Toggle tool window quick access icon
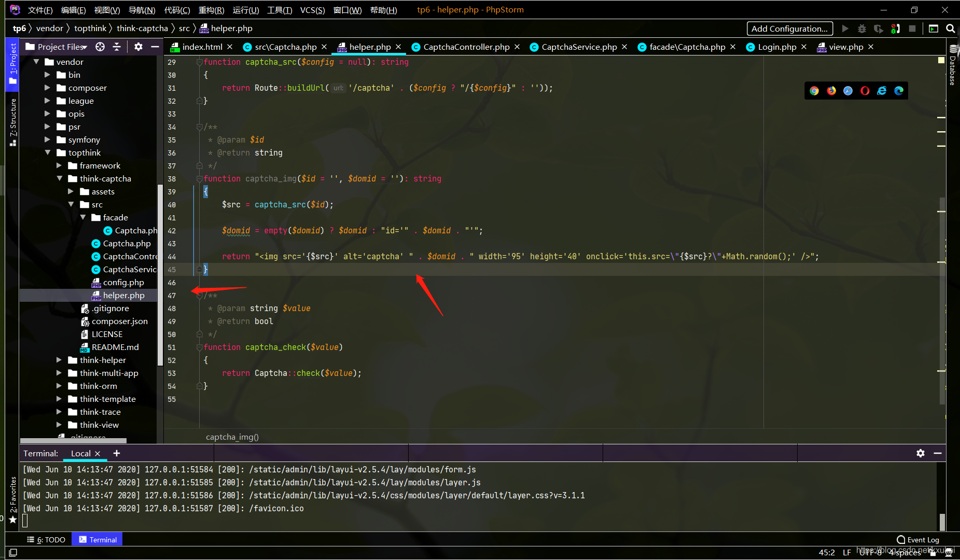 pyautogui.click(x=13, y=553)
